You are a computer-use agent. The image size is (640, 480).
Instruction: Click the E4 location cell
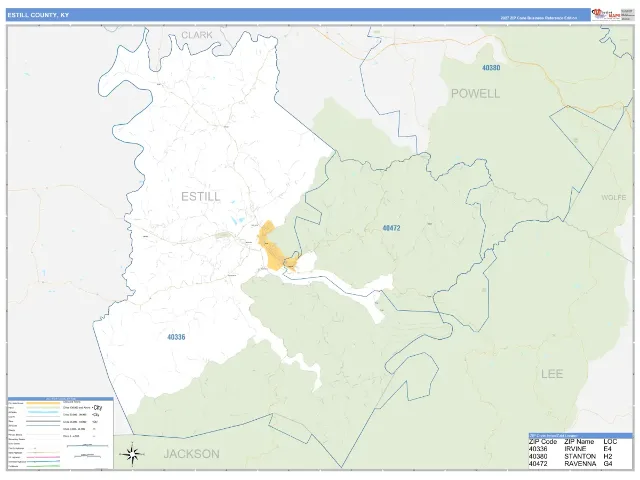point(607,449)
